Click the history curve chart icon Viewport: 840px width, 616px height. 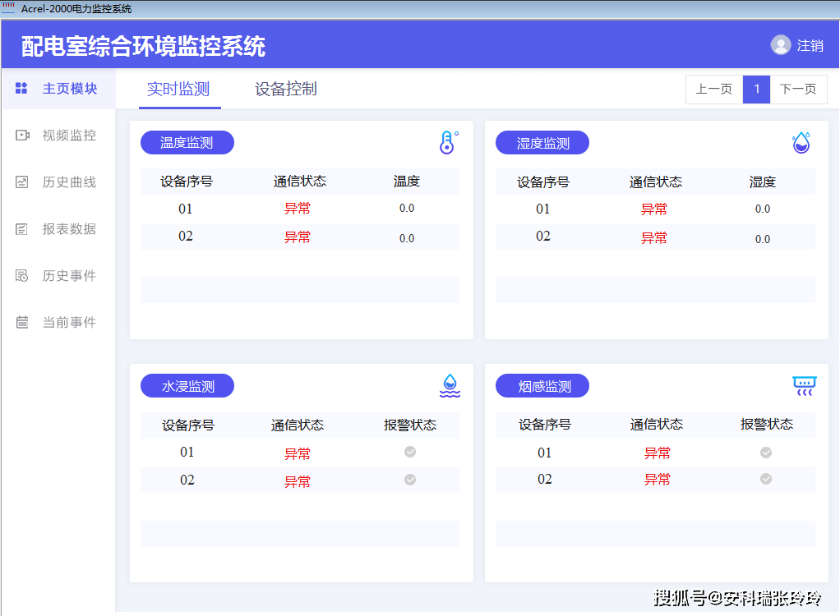point(22,182)
